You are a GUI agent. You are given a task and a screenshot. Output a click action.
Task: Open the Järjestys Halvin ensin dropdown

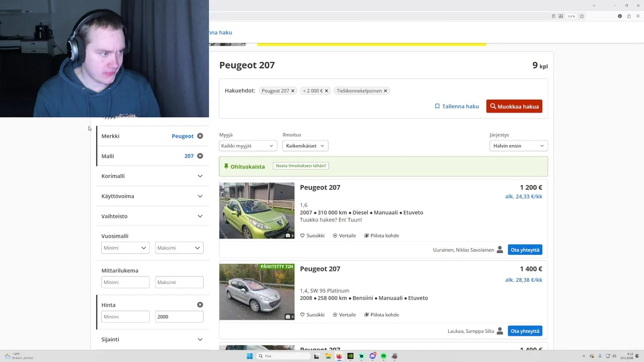(518, 146)
